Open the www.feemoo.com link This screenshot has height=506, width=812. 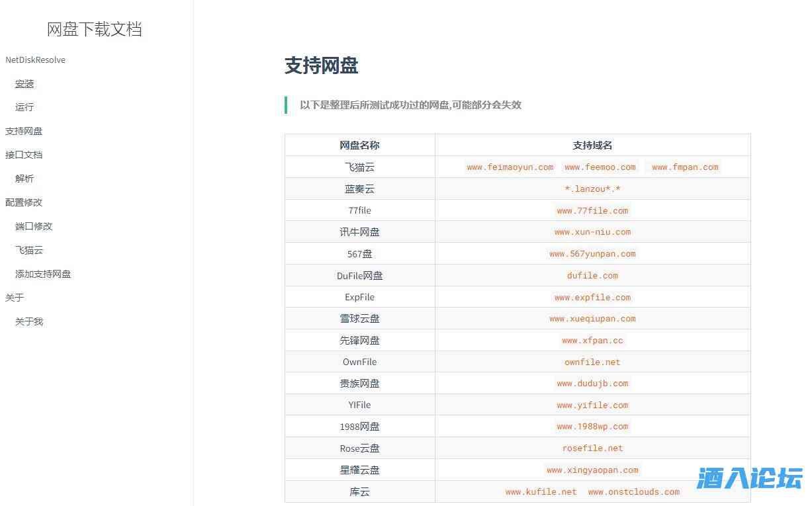(600, 167)
